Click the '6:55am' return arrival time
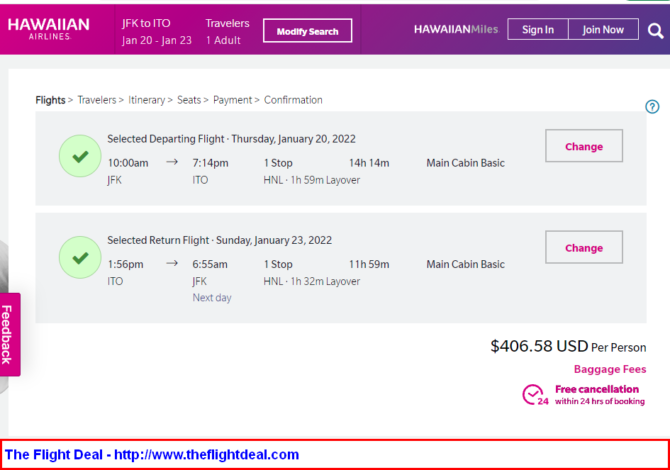Viewport: 670px width, 470px height. point(210,264)
